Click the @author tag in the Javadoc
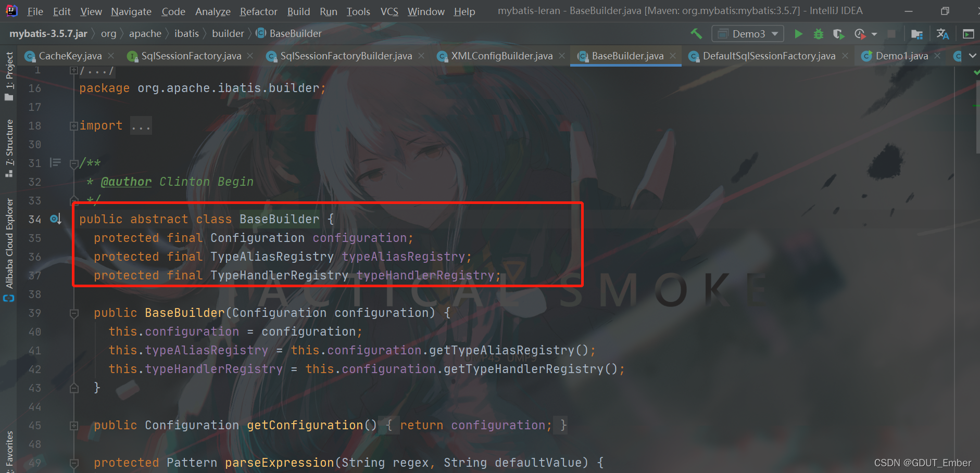This screenshot has height=473, width=980. click(126, 182)
